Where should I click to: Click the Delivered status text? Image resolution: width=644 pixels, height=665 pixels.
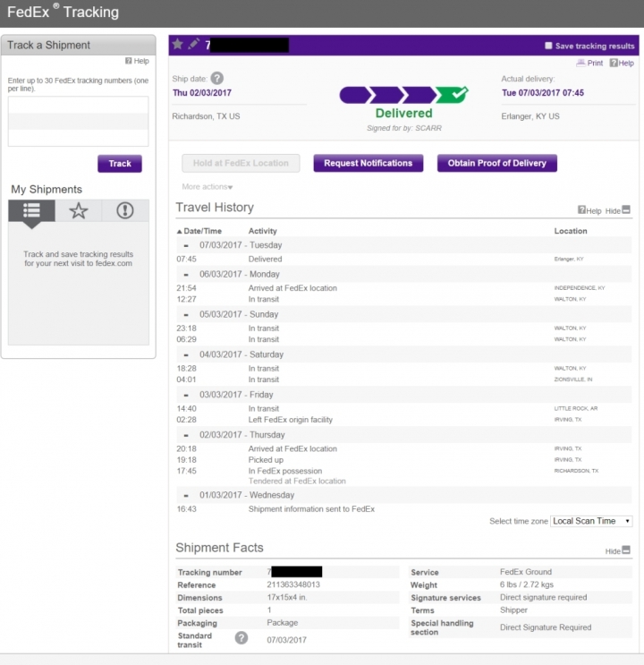click(403, 114)
